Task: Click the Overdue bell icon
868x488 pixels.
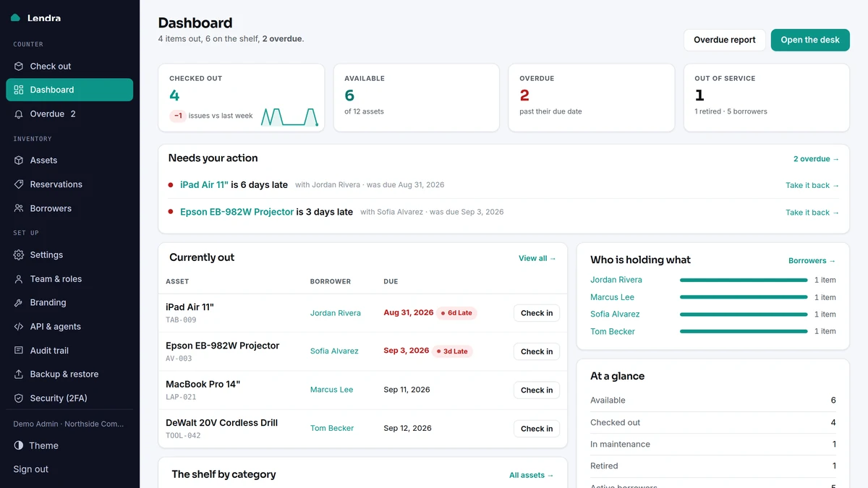Action: point(19,114)
